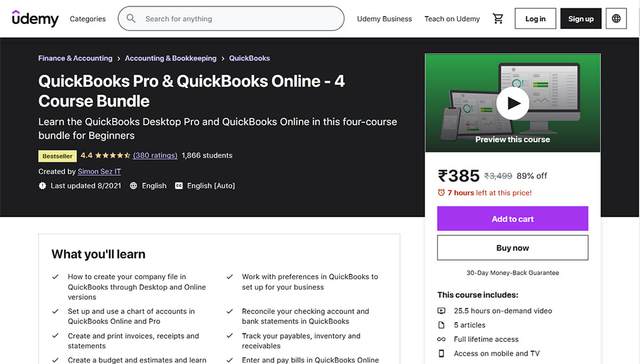Screen dimensions: 640x364
Task: Focus the 'Search for anything' field
Action: point(231,18)
